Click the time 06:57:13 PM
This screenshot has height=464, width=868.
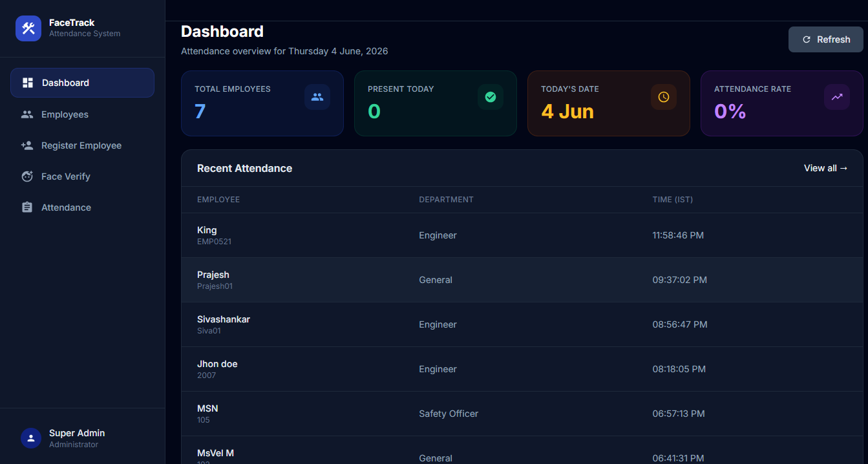click(x=679, y=414)
